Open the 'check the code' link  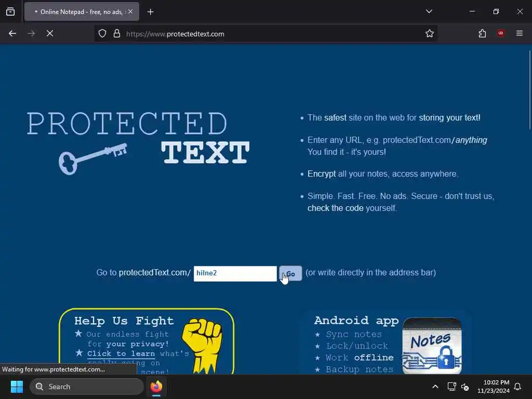pyautogui.click(x=335, y=208)
